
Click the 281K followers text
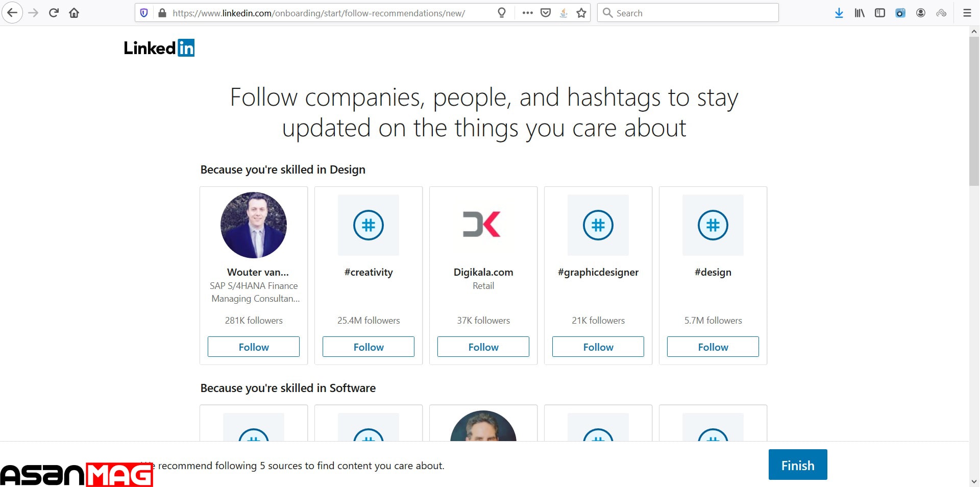[254, 321]
